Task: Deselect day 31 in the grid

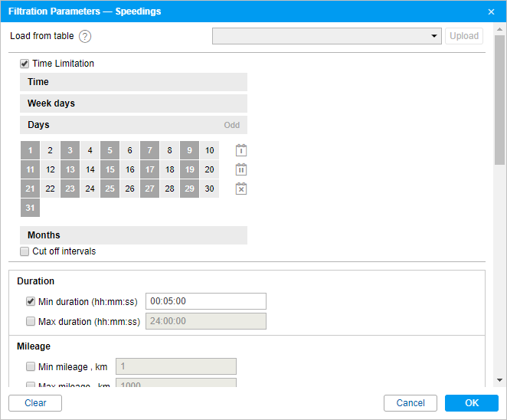Action: click(x=31, y=208)
